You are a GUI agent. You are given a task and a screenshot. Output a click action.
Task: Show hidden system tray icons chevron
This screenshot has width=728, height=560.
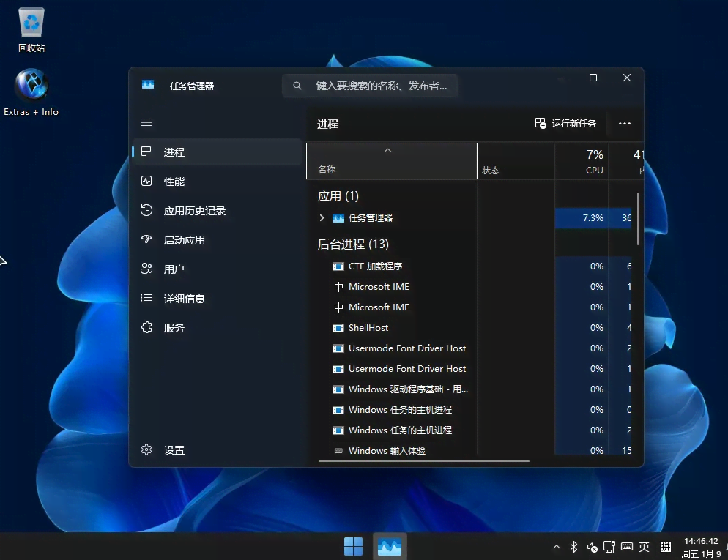[x=556, y=547]
